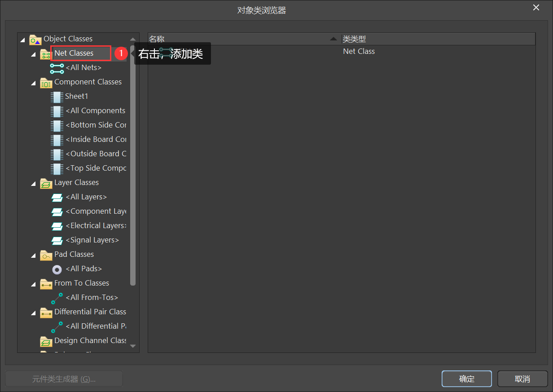Select the Component Classes tree item
553x392 pixels.
[88, 82]
